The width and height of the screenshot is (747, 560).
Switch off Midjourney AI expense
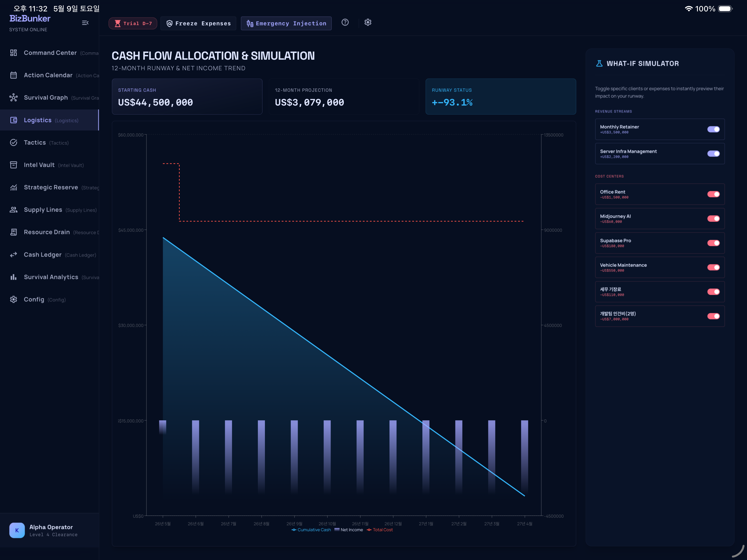[713, 218]
